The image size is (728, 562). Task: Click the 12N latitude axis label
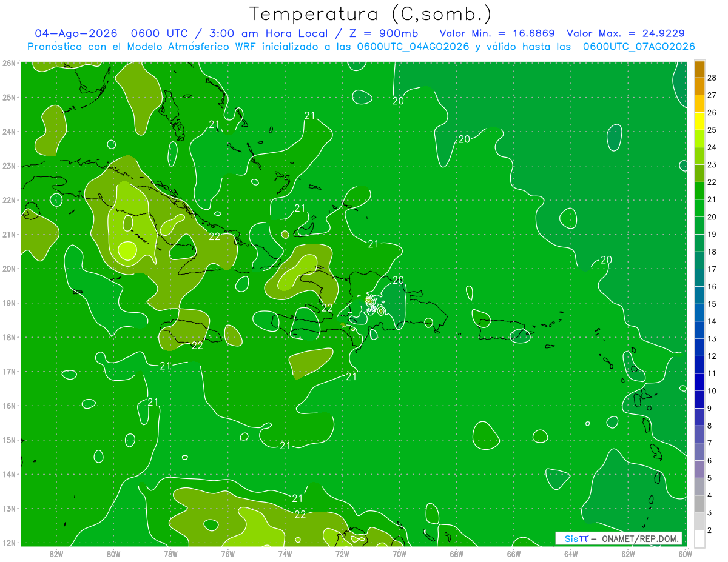pyautogui.click(x=9, y=543)
